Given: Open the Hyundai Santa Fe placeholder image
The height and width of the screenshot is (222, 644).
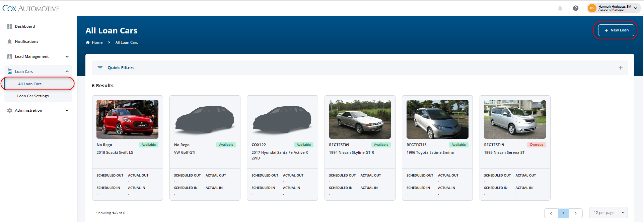Looking at the screenshot, I should [x=282, y=119].
